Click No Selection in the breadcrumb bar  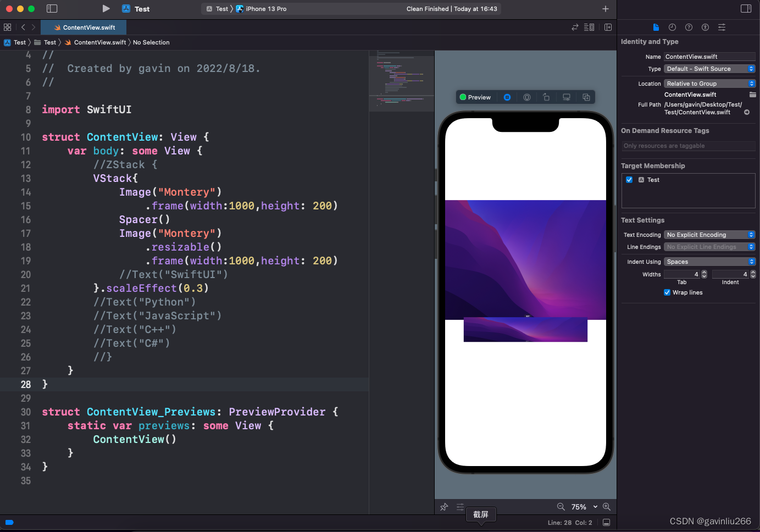tap(151, 42)
